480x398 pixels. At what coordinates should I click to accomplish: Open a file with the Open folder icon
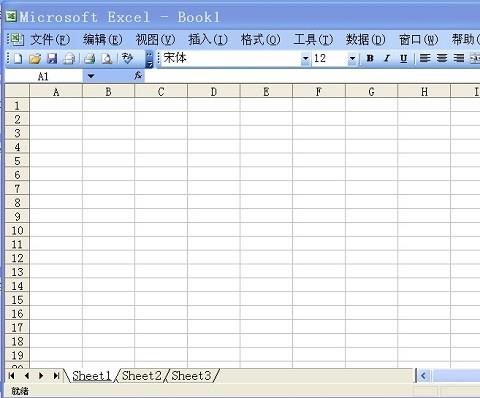tap(35, 59)
